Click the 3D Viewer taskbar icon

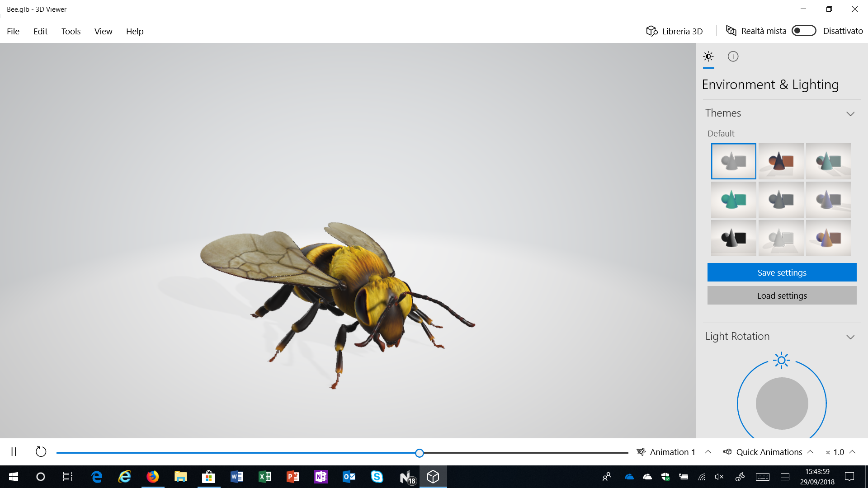(x=433, y=477)
